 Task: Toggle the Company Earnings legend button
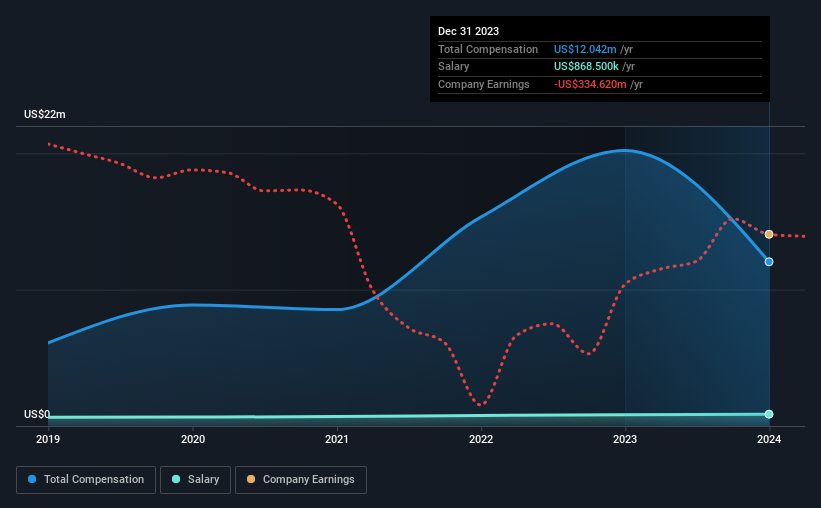(x=301, y=480)
